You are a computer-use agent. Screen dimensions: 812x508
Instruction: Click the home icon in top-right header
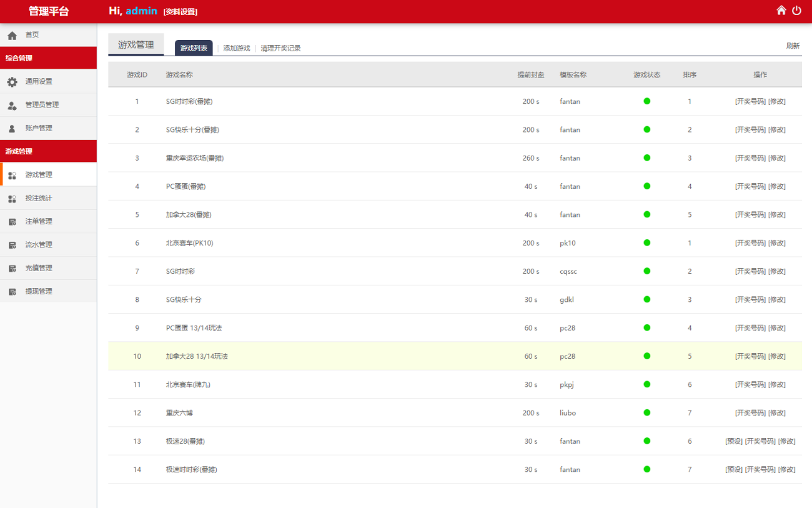781,10
